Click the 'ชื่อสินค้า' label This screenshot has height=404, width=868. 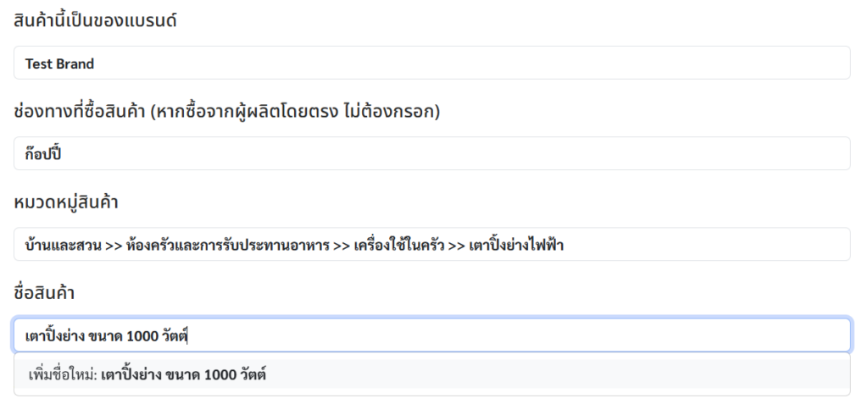pyautogui.click(x=44, y=293)
